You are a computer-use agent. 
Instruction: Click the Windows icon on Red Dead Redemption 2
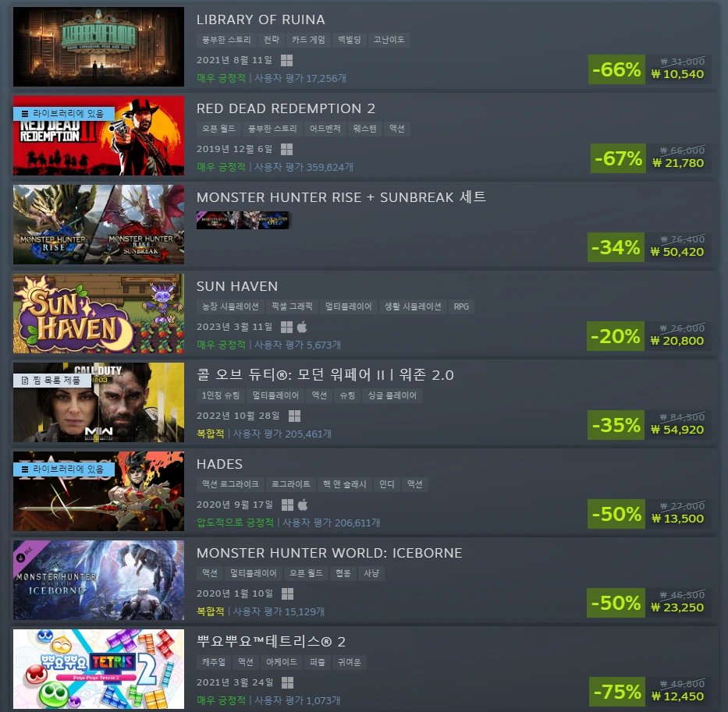[286, 150]
